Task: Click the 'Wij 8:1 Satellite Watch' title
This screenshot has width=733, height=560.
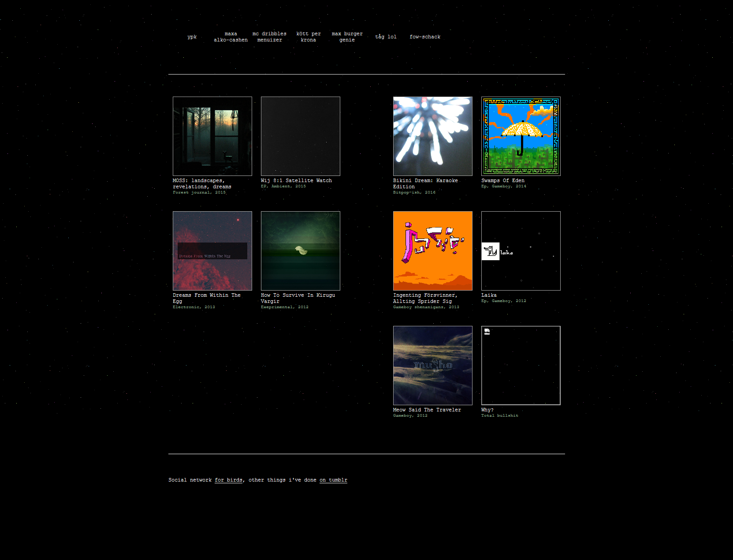Action: tap(296, 180)
